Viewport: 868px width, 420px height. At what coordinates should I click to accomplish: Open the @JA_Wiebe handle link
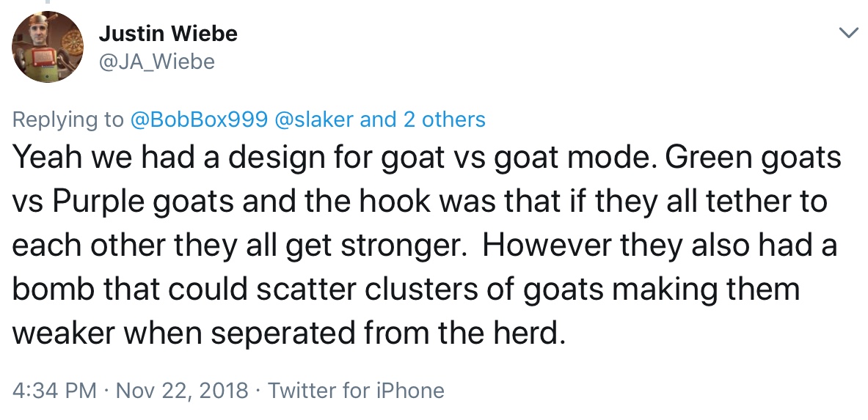[x=157, y=62]
